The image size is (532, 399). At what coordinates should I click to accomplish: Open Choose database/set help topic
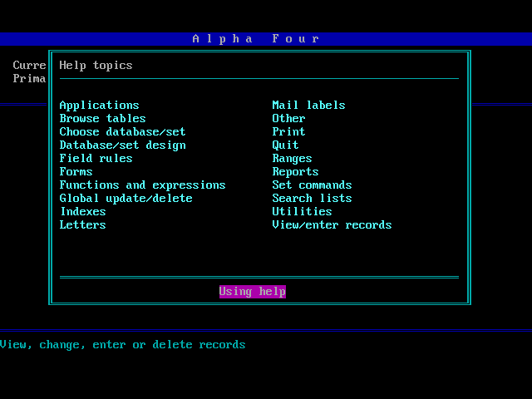point(122,131)
